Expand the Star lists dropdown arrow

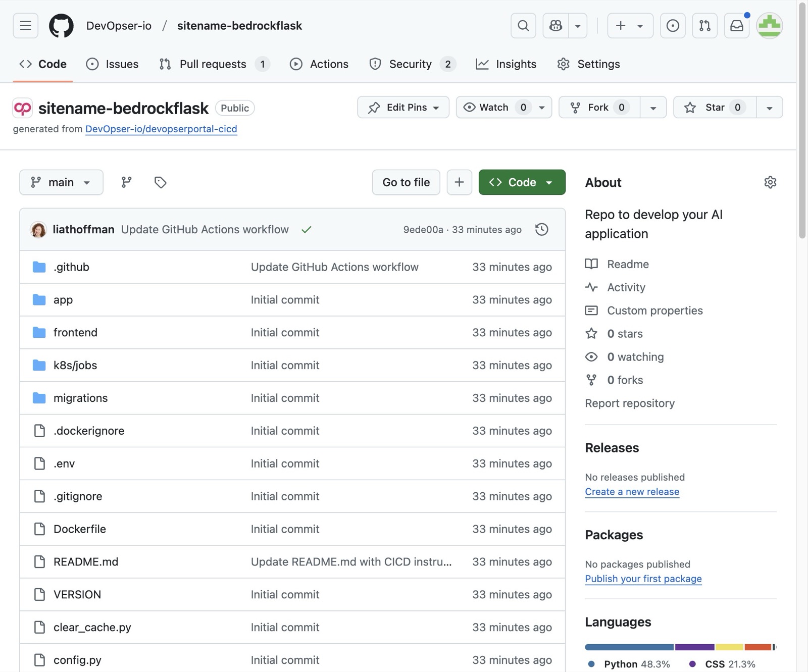pos(769,108)
